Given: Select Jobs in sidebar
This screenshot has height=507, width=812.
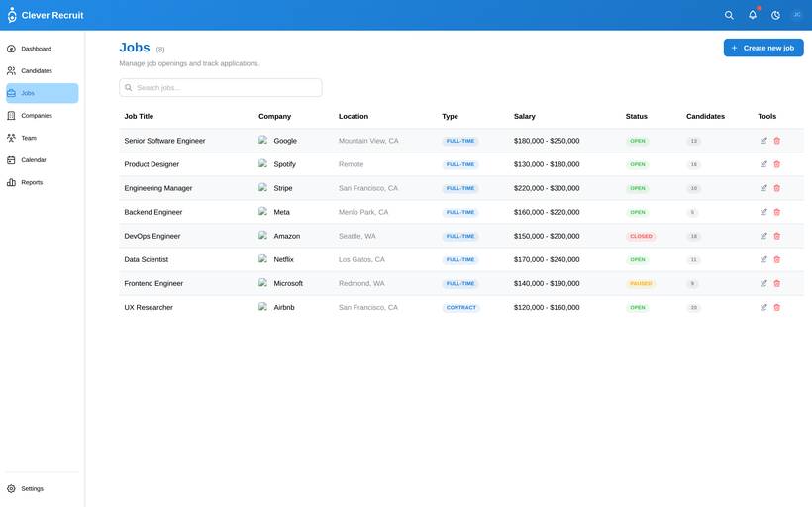Looking at the screenshot, I should (43, 93).
